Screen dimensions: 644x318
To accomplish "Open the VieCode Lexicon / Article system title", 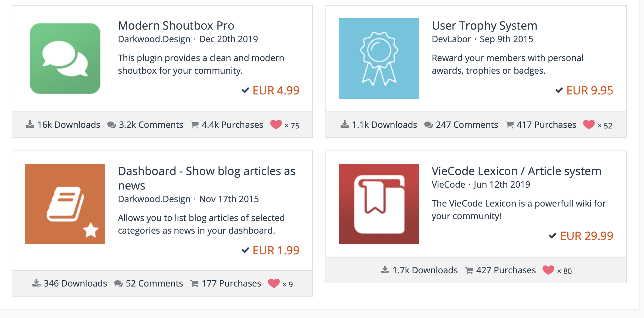I will (516, 171).
